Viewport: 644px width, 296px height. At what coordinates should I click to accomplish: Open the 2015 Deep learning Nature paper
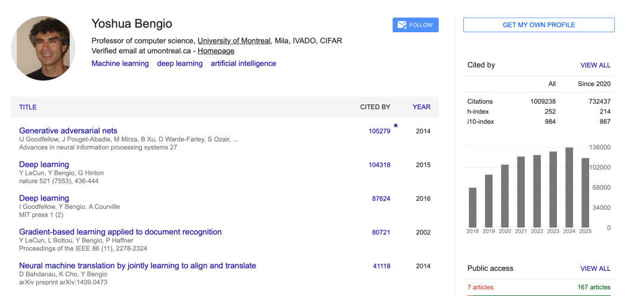44,165
